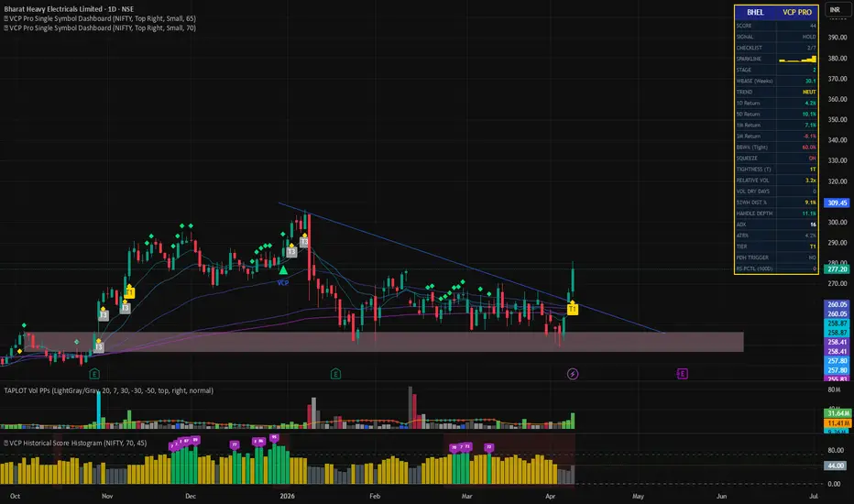Click the purple 72 score badge in histogram
This screenshot has width=854, height=504.
point(488,447)
